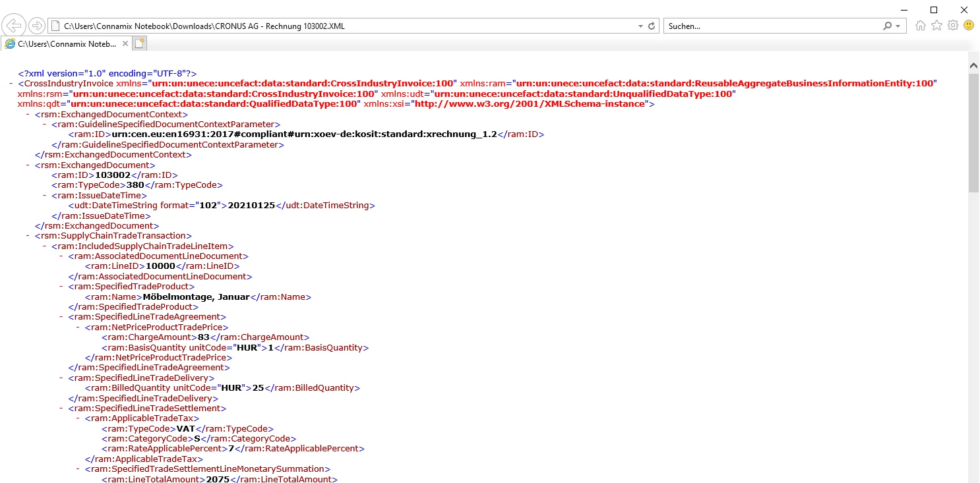Click the browser Forward arrow button
This screenshot has width=980, height=483.
[37, 26]
